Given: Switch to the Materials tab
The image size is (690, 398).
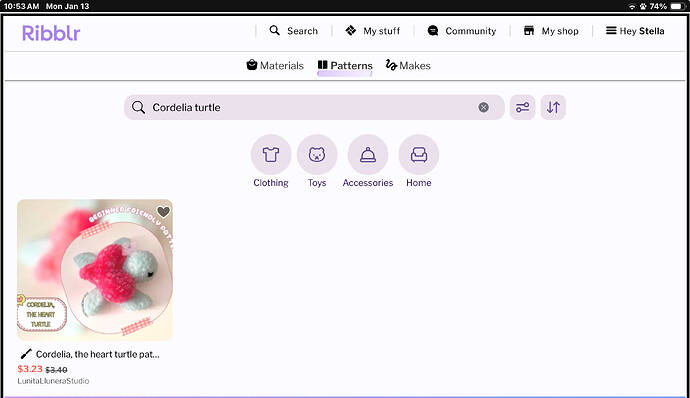Looking at the screenshot, I should (275, 66).
